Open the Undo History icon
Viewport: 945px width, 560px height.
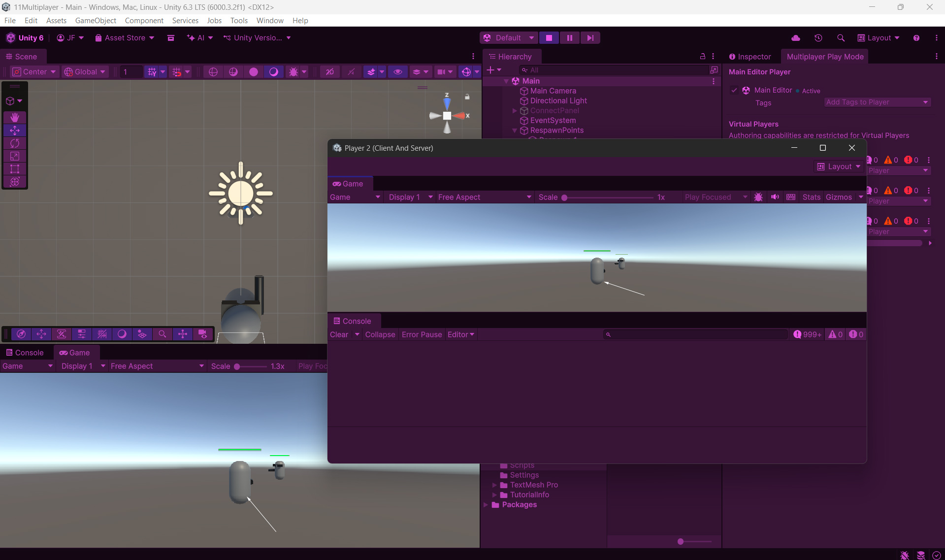[x=818, y=38]
